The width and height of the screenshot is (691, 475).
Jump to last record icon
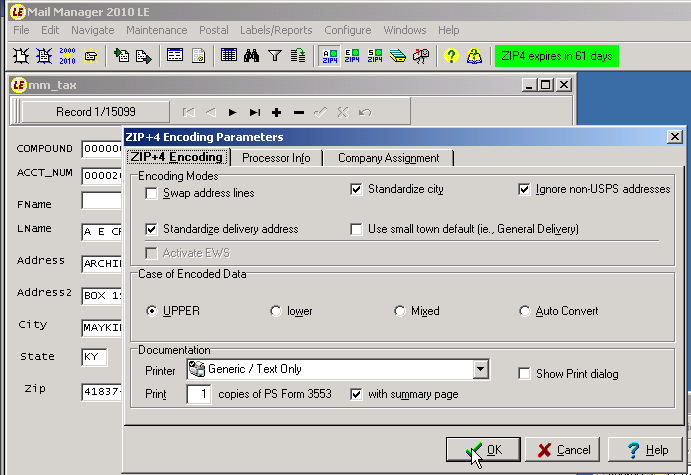coord(255,113)
